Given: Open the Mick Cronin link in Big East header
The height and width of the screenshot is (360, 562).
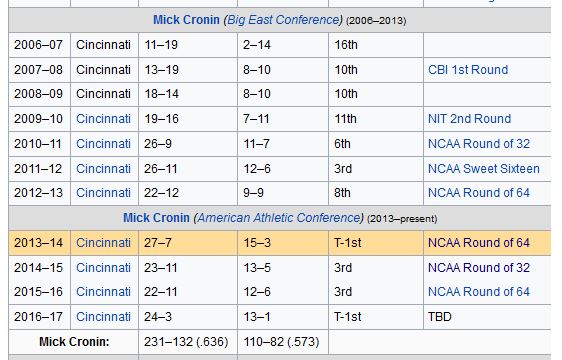Looking at the screenshot, I should 186,20.
